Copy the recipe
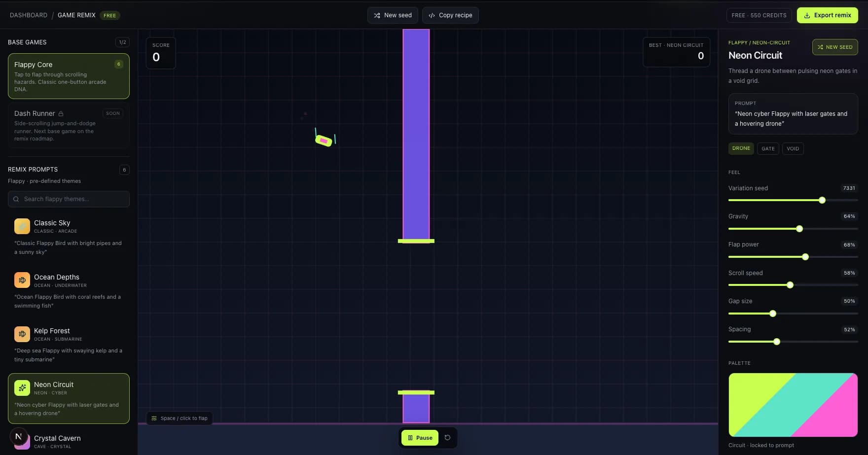Viewport: 868px width, 455px height. (x=450, y=15)
